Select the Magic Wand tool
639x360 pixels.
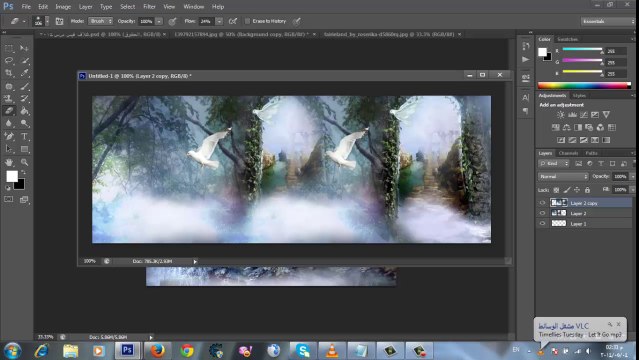(24, 61)
